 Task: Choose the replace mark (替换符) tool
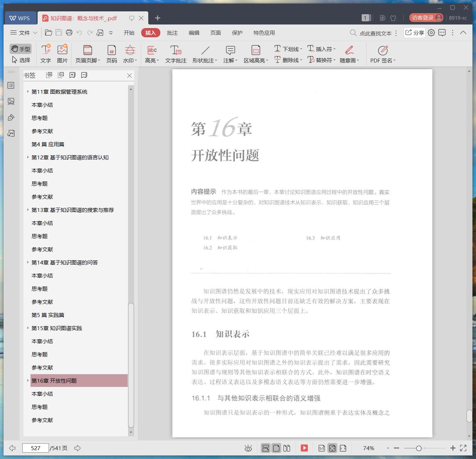(x=322, y=60)
